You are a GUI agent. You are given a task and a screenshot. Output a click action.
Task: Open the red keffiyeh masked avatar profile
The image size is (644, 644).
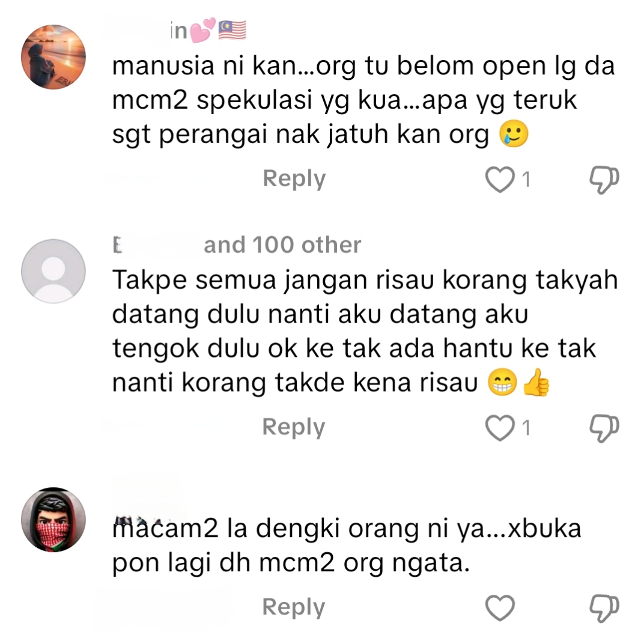53,520
